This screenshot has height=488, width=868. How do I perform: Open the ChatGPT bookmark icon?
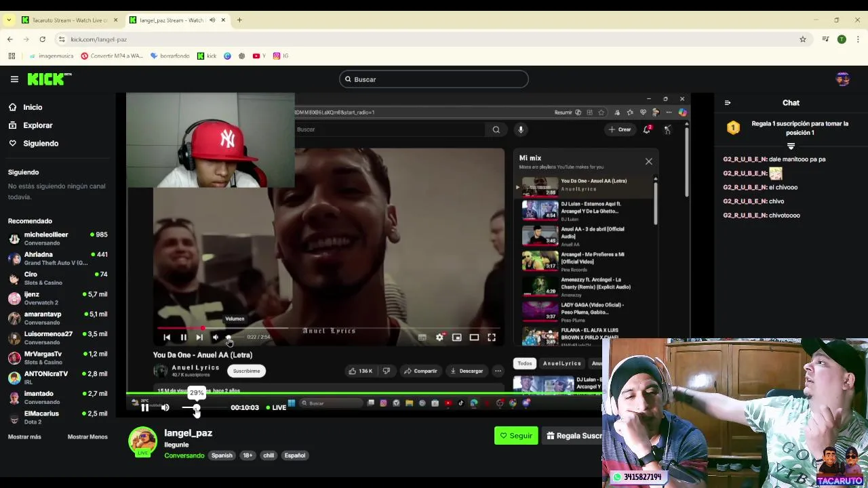click(241, 56)
